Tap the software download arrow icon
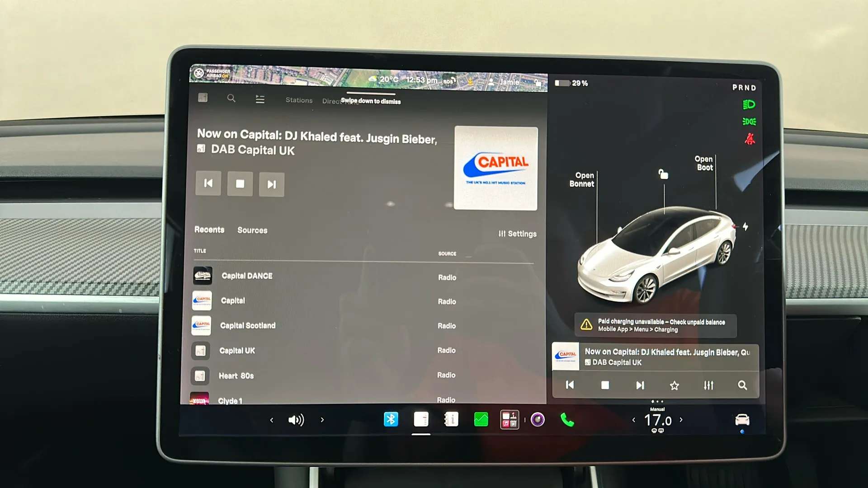 471,82
